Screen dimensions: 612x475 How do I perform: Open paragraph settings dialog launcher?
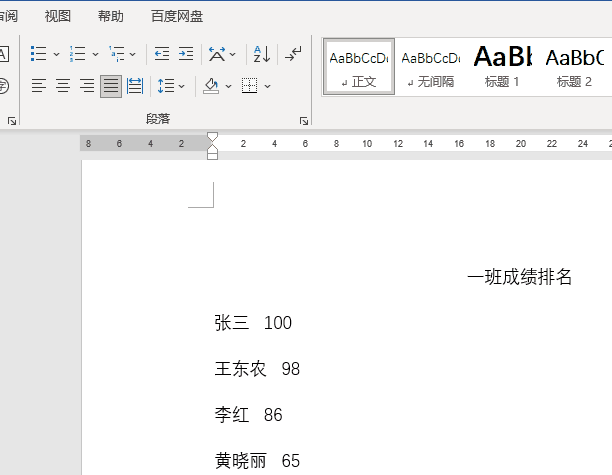click(304, 121)
